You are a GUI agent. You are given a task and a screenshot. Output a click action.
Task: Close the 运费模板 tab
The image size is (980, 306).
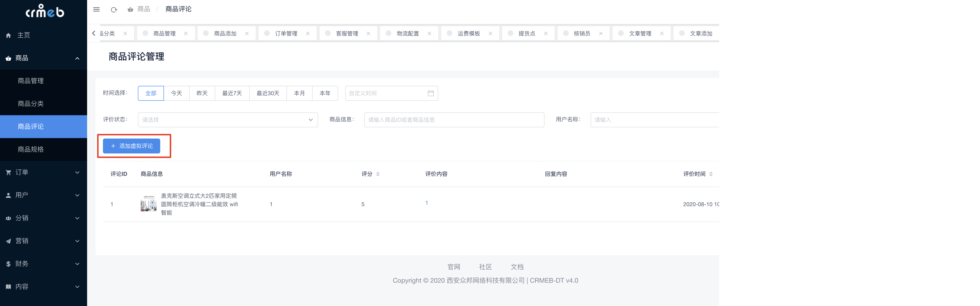(490, 34)
